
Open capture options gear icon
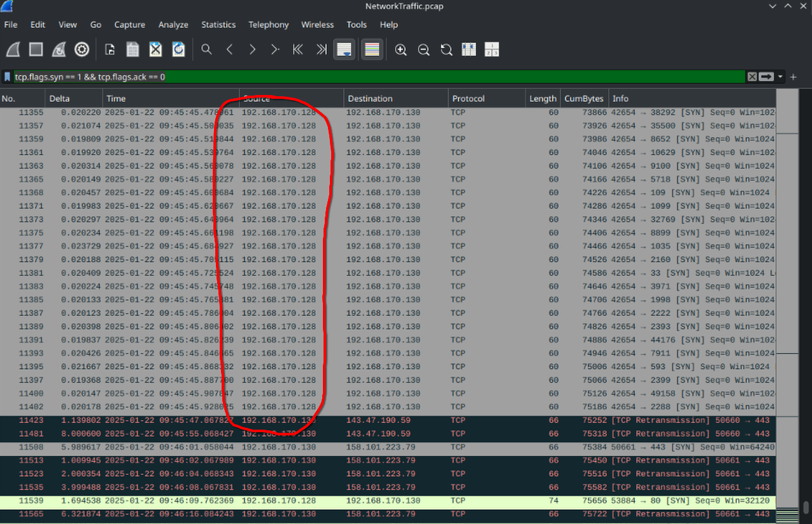tap(82, 49)
